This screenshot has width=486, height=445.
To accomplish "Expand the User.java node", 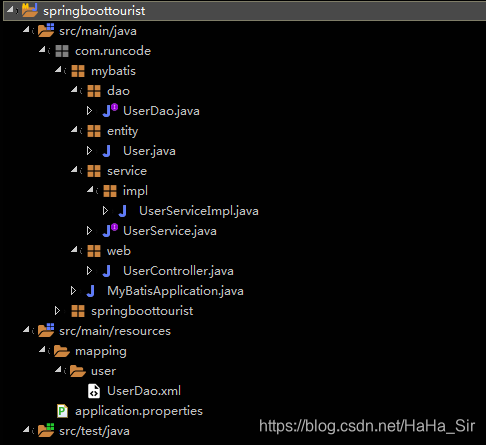I will click(x=89, y=151).
